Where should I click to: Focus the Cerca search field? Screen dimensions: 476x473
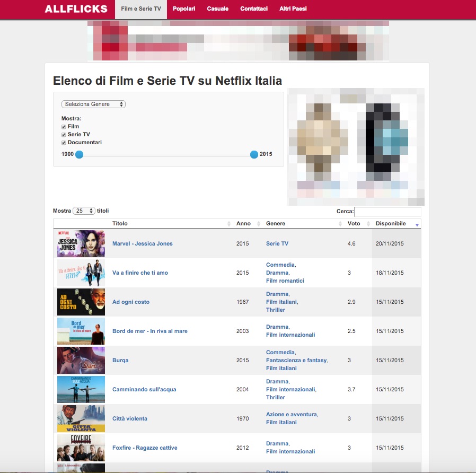coord(387,212)
